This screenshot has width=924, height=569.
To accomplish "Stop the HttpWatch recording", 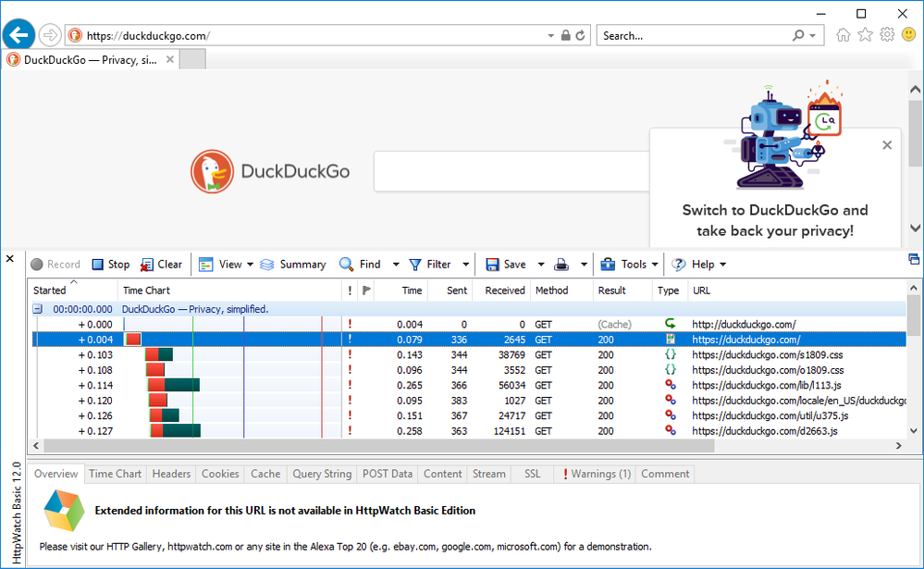I will point(111,265).
